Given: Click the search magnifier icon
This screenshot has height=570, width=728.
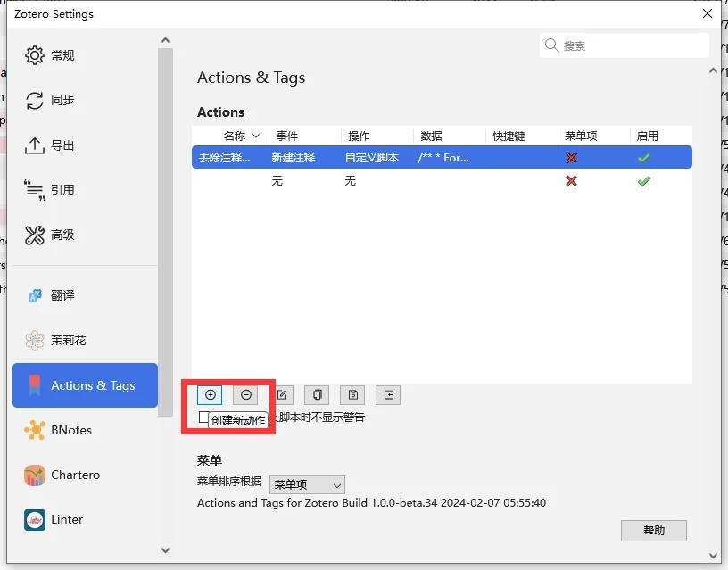Looking at the screenshot, I should [x=551, y=45].
